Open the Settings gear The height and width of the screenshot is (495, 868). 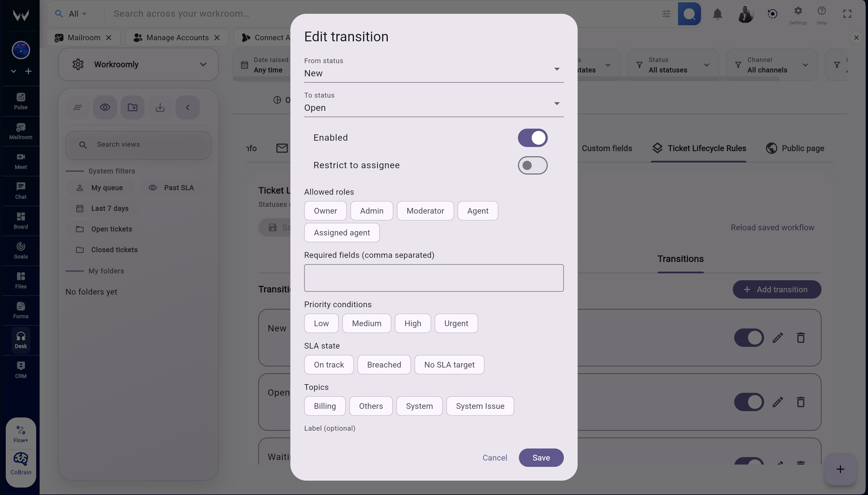tap(797, 11)
